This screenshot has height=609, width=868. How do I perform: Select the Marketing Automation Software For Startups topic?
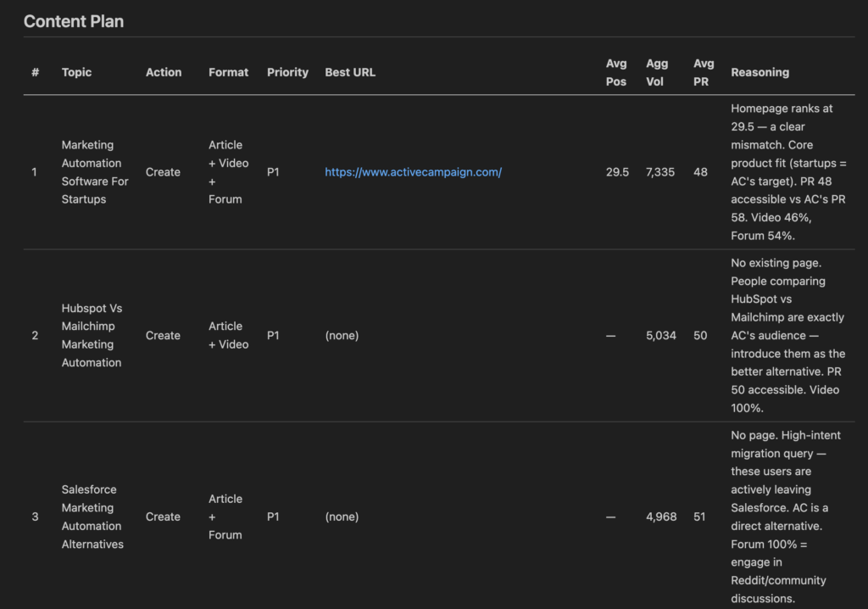click(95, 172)
